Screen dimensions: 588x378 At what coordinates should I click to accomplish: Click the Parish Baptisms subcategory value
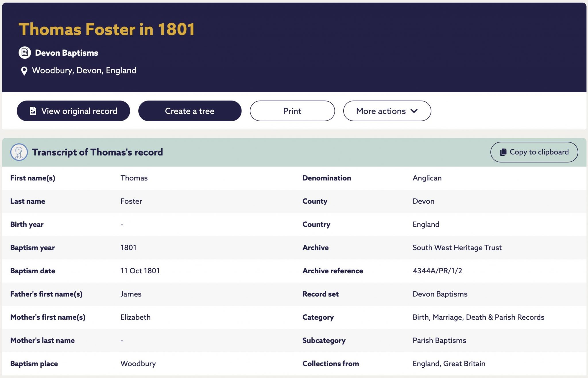click(439, 340)
